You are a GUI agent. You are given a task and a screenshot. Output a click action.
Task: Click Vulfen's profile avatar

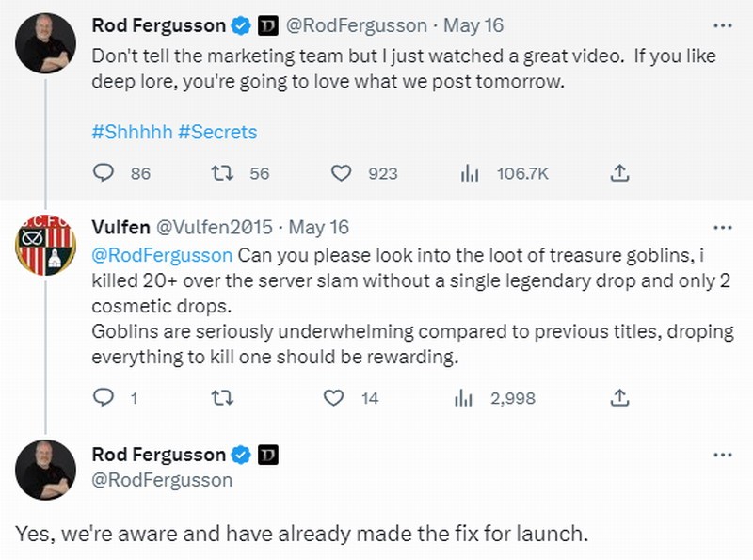point(45,246)
